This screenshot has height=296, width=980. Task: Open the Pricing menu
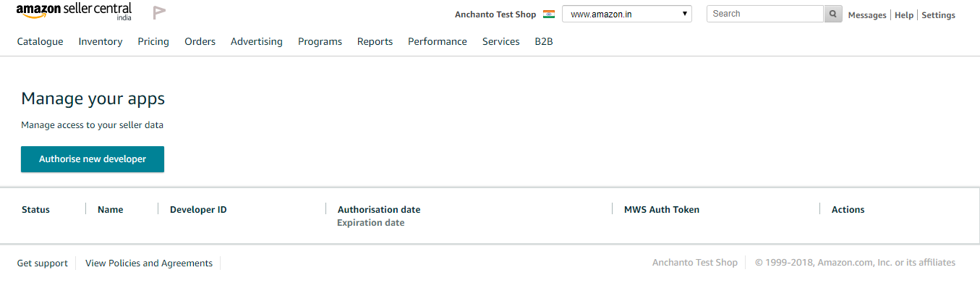tap(153, 42)
